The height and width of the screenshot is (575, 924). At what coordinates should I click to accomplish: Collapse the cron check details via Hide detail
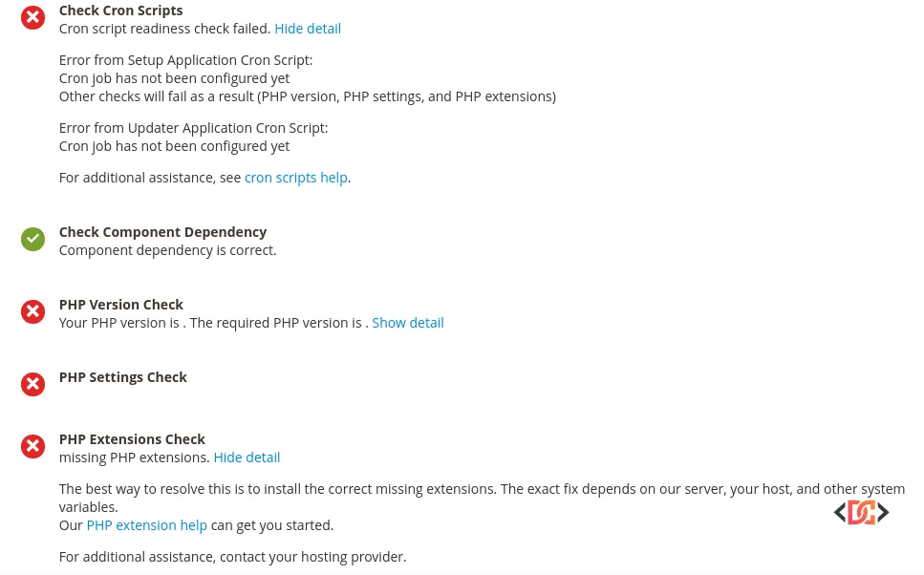pyautogui.click(x=308, y=28)
